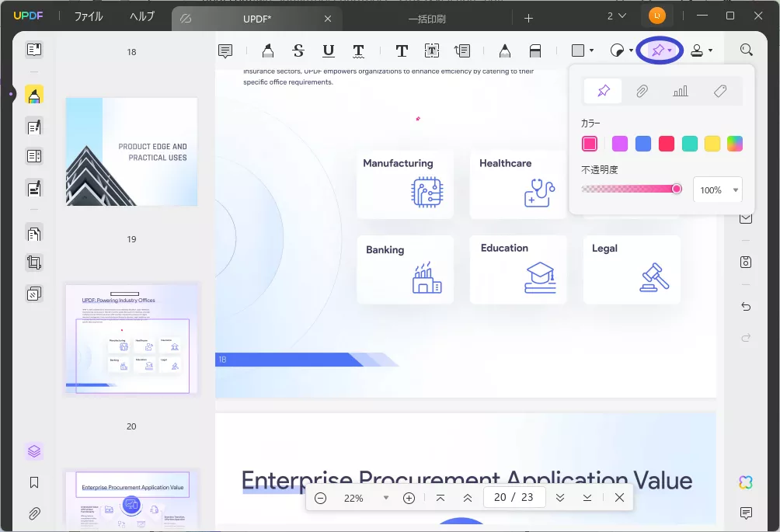Open the ヘルプ menu

coord(142,16)
